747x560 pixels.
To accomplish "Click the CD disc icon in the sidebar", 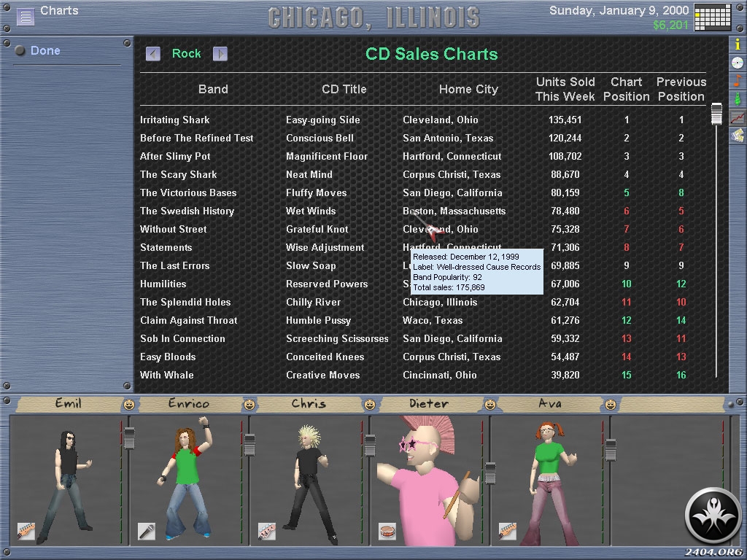I will pyautogui.click(x=738, y=63).
